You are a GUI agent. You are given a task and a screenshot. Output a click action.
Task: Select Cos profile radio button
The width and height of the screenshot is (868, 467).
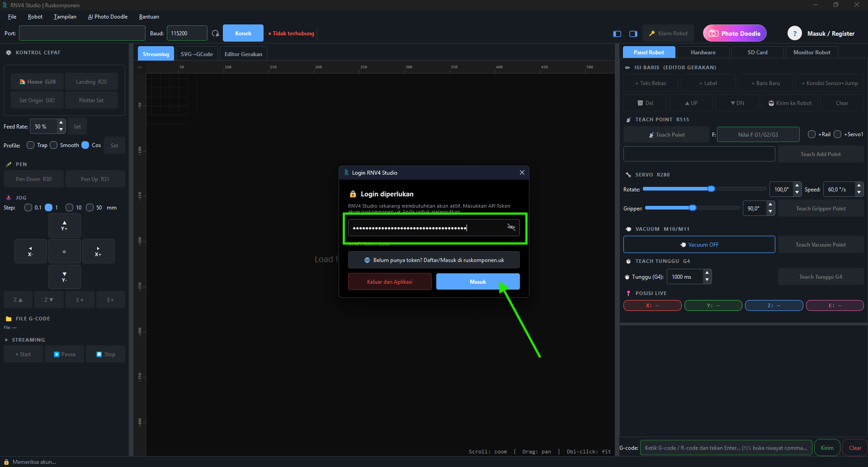(85, 145)
